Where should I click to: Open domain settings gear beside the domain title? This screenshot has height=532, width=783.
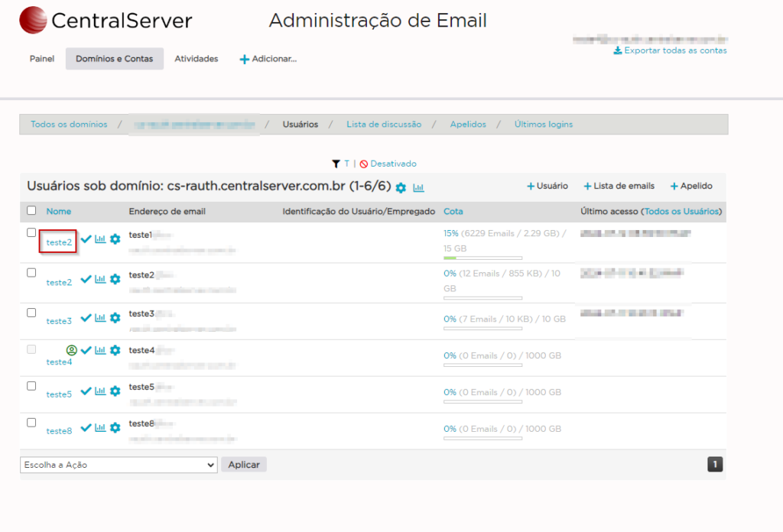pos(401,187)
